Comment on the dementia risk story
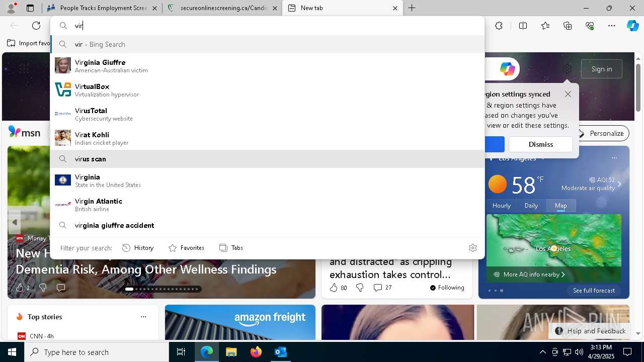This screenshot has width=644, height=362. pos(61,288)
